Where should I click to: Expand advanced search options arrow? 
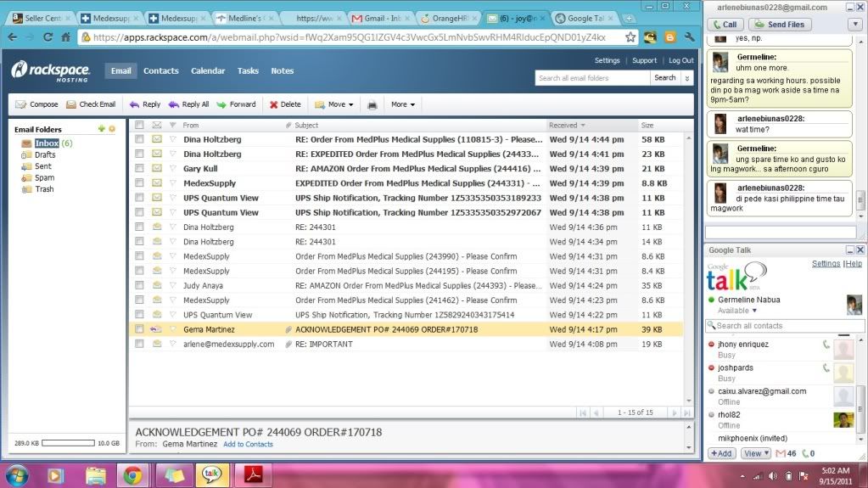pos(687,78)
